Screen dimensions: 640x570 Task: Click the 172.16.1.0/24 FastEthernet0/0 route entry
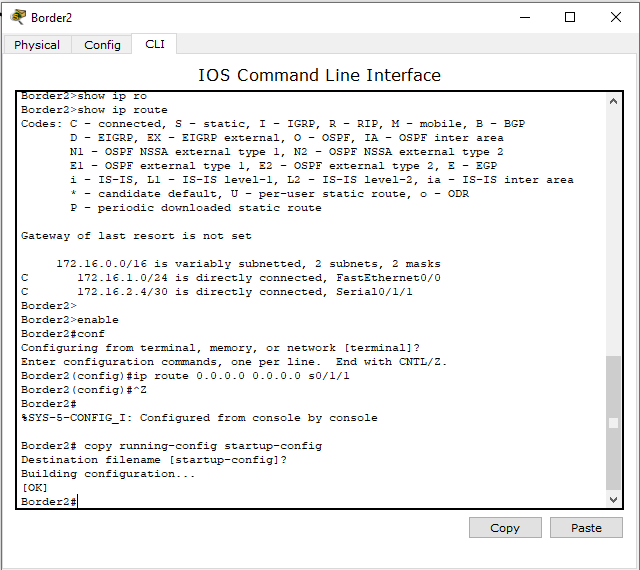[258, 278]
